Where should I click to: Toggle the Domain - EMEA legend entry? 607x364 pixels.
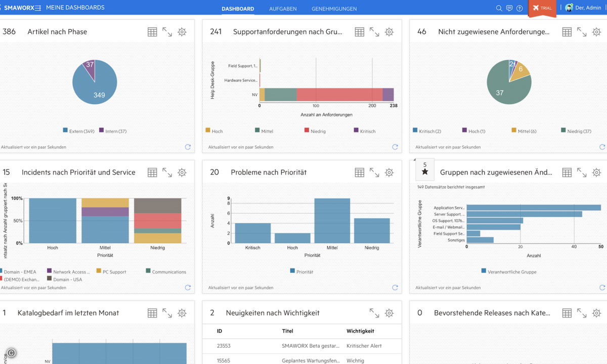(18, 271)
